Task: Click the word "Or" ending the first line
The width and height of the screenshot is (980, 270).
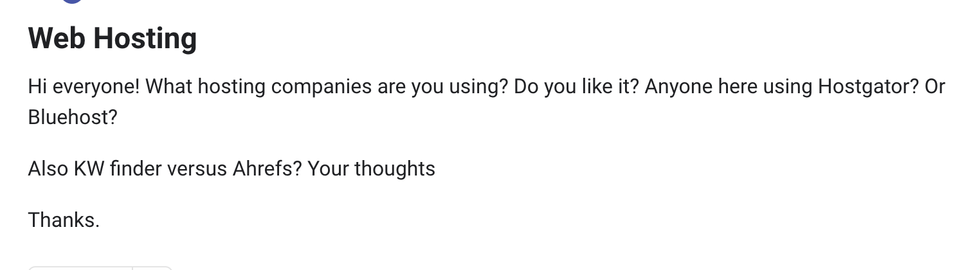Action: (935, 87)
